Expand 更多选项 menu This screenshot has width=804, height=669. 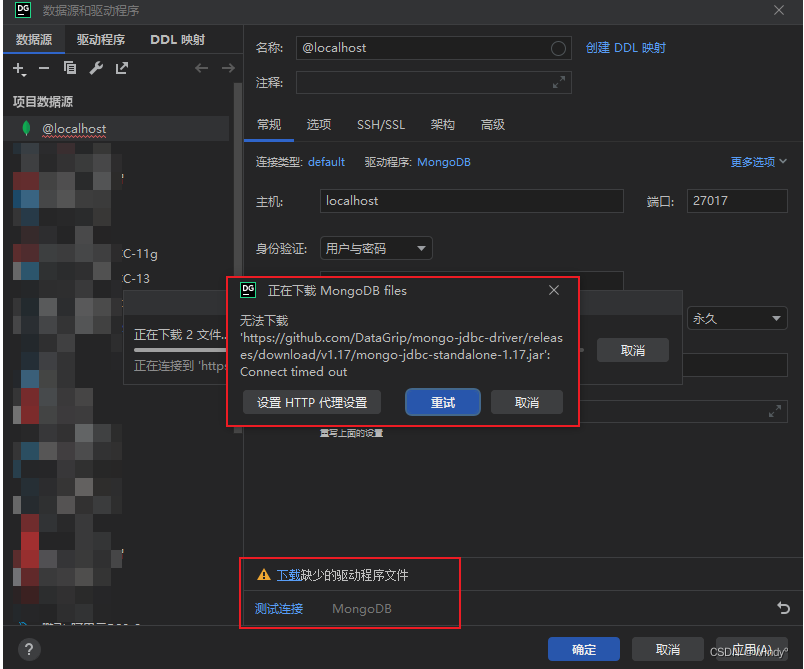pyautogui.click(x=758, y=162)
